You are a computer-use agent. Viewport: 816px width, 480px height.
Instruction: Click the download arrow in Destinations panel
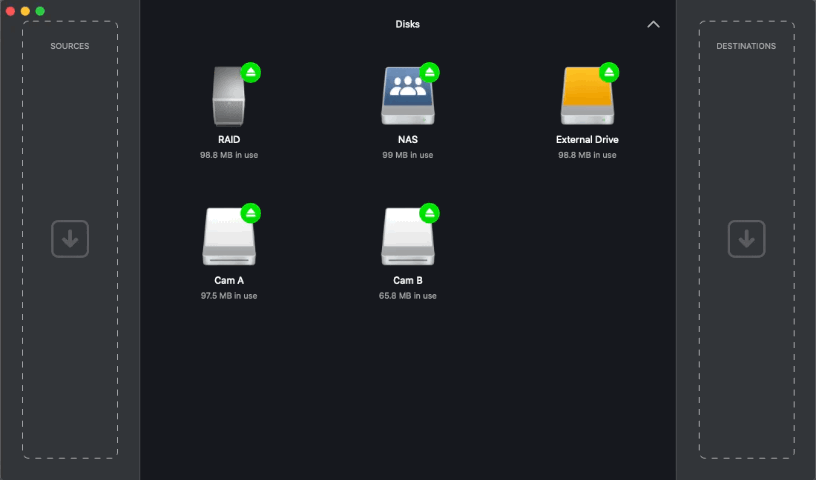(x=746, y=239)
